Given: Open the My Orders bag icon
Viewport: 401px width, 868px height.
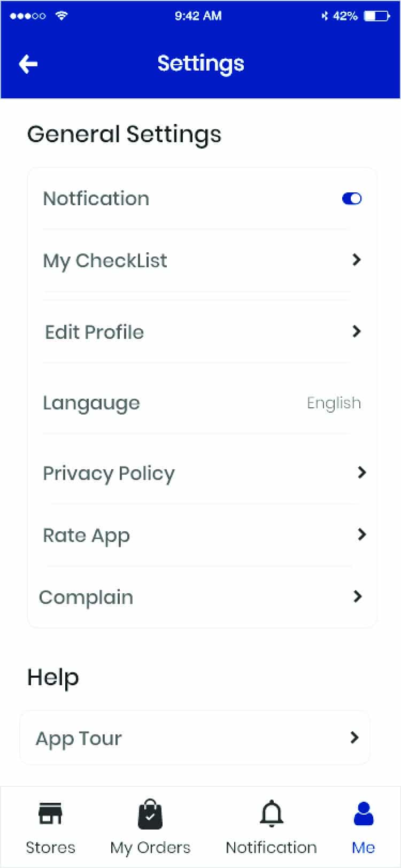Looking at the screenshot, I should [x=150, y=814].
